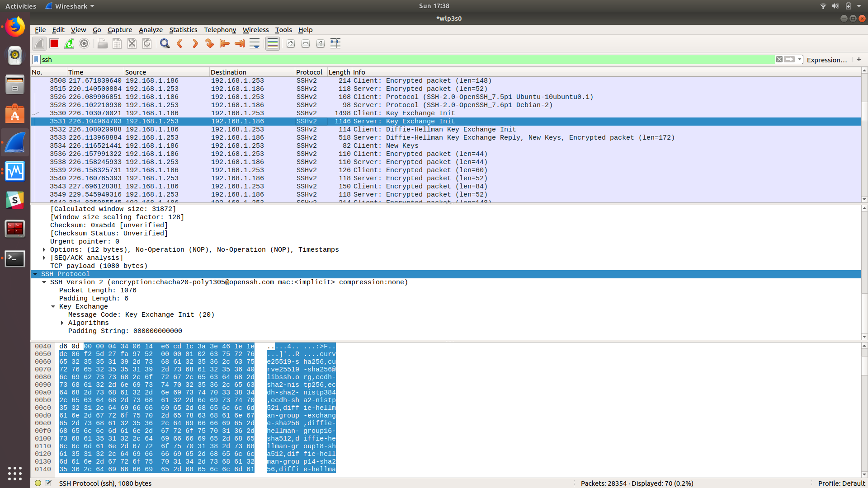Click the resize columns to content icon
This screenshot has width=868, height=488.
pos(335,43)
